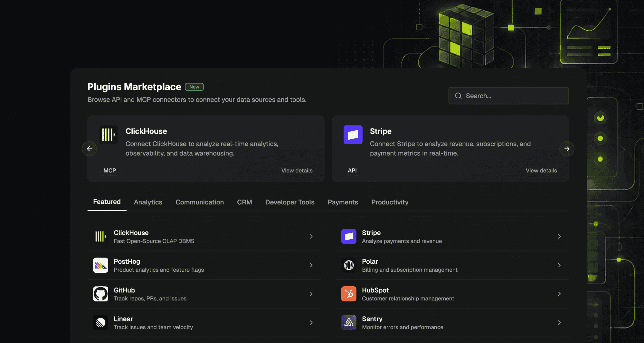Show the Productivity category tab
This screenshot has height=343, width=644.
390,202
